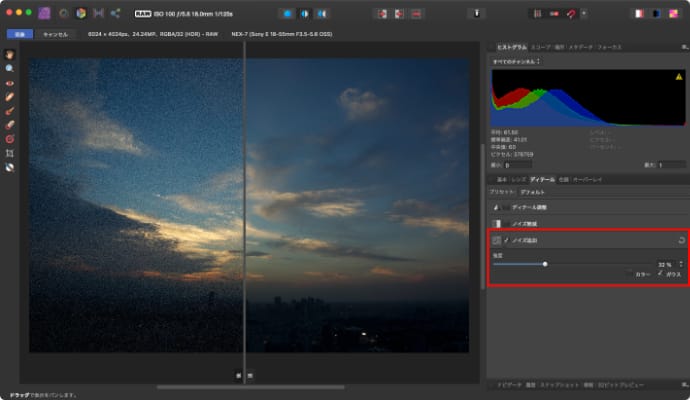Select the White Balance tool
The width and height of the screenshot is (690, 400).
tap(10, 167)
